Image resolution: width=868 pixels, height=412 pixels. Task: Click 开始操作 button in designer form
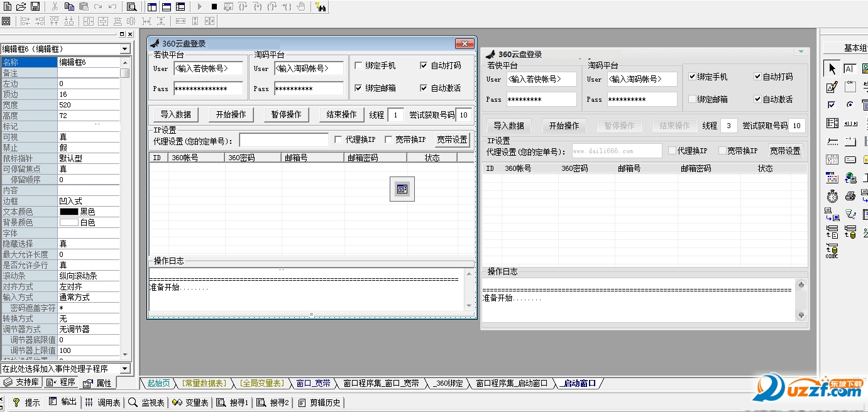tap(231, 114)
